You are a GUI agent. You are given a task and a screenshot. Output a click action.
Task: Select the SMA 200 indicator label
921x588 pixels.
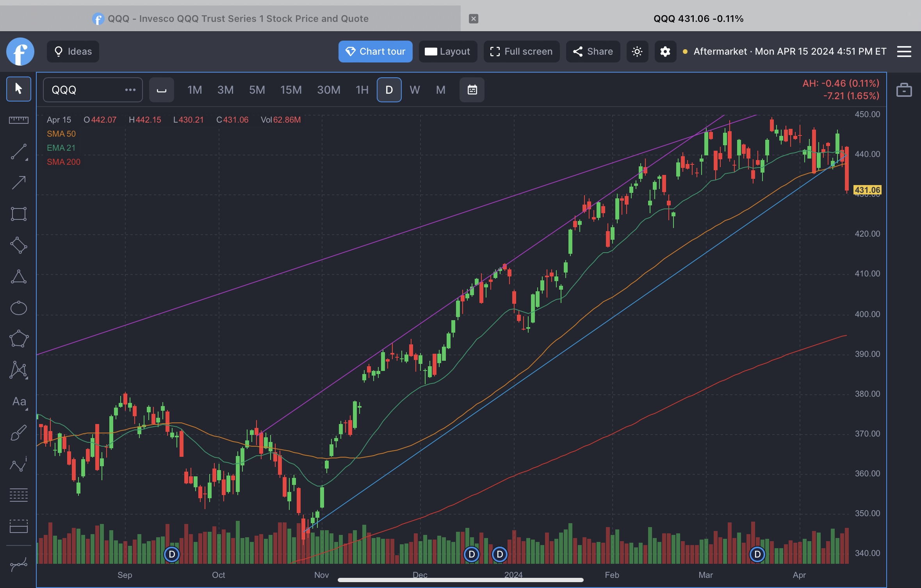(64, 162)
